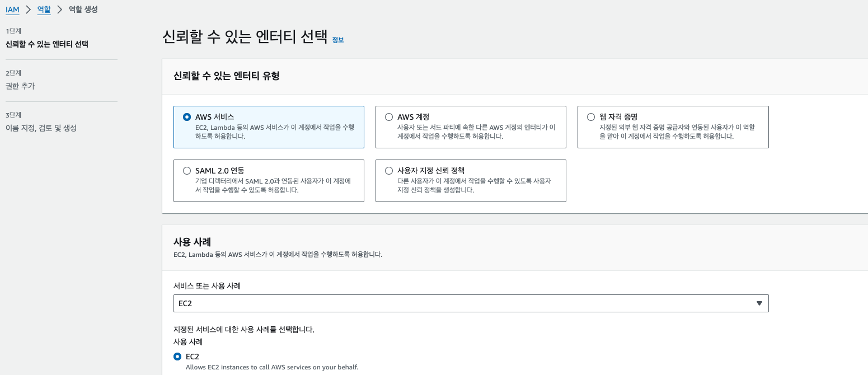Open step 2 권한 추가 in sidebar
868x375 pixels.
pyautogui.click(x=20, y=86)
